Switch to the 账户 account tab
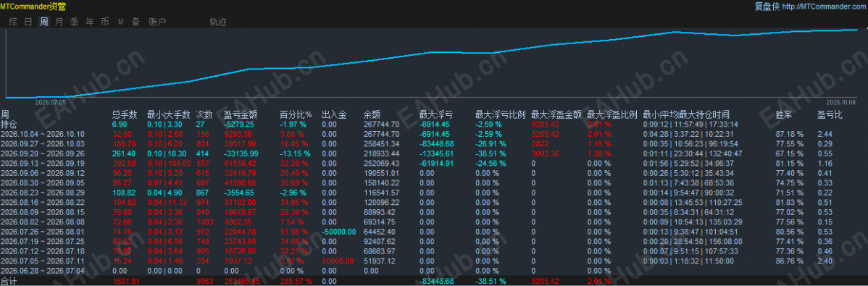 coord(157,22)
